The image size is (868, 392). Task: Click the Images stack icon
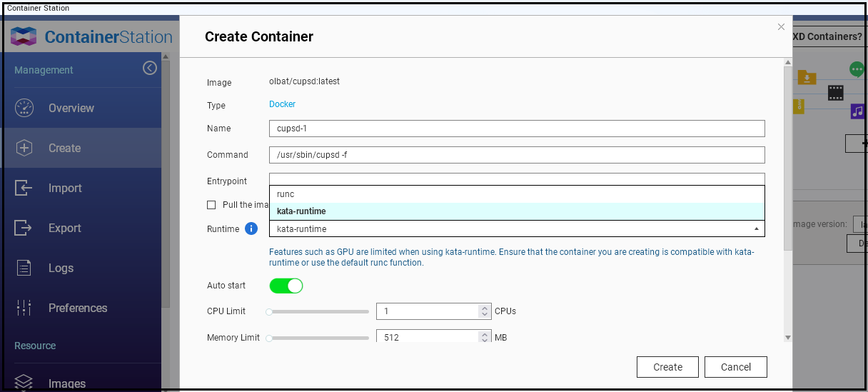click(x=24, y=383)
